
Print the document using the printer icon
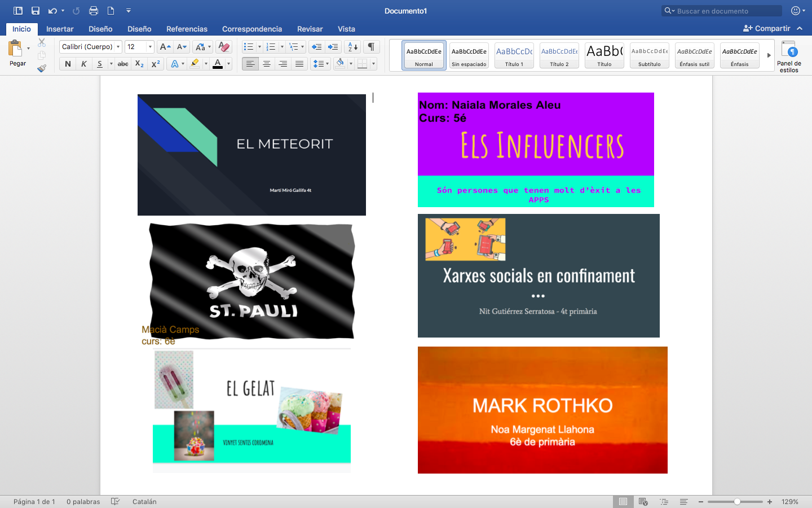94,11
